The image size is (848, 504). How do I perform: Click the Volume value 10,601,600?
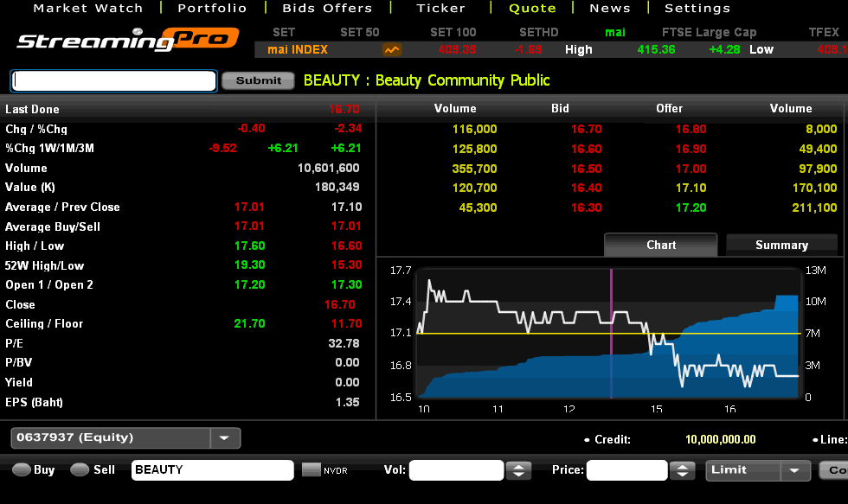(x=328, y=168)
